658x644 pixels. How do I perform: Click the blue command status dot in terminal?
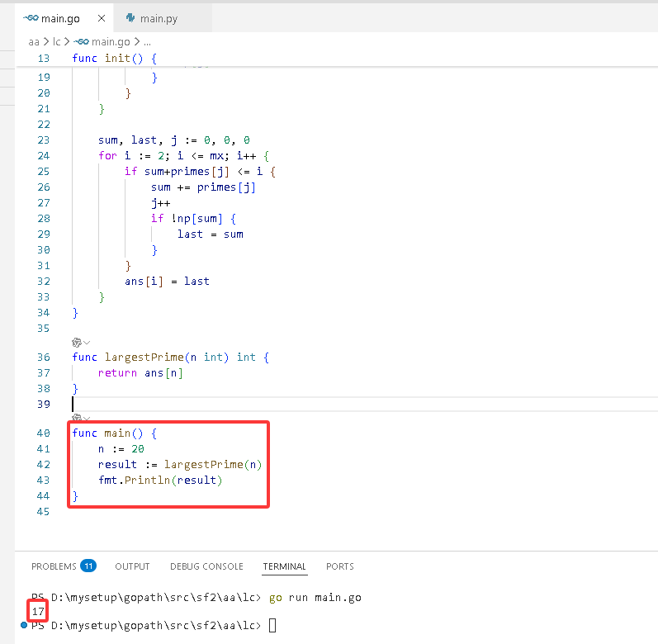(x=24, y=626)
